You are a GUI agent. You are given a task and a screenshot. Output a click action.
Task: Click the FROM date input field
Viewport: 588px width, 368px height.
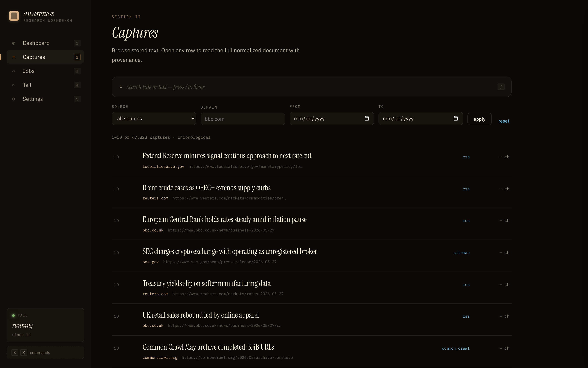332,118
